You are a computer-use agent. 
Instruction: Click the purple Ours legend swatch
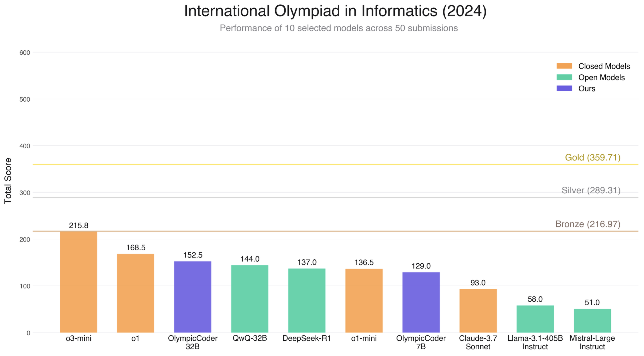(x=564, y=88)
